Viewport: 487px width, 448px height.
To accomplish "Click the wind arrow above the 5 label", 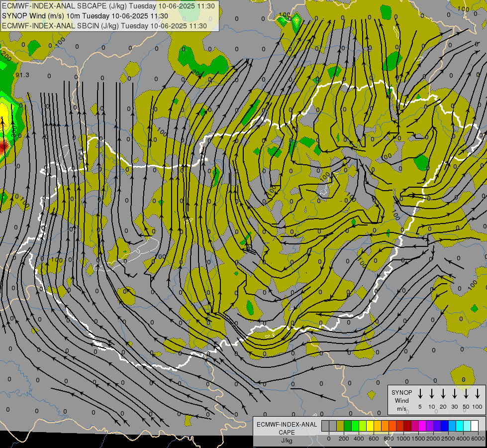I will pyautogui.click(x=420, y=393).
